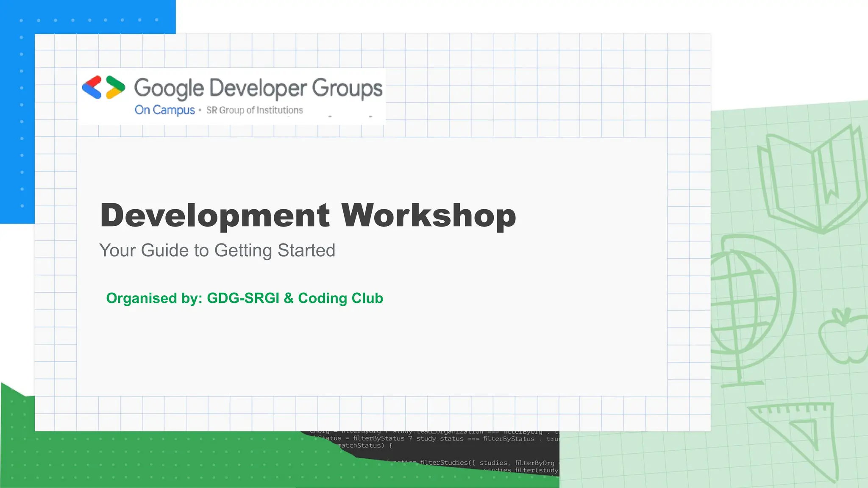Click Organised by GDG-SRGI & Coding Club text

click(245, 298)
